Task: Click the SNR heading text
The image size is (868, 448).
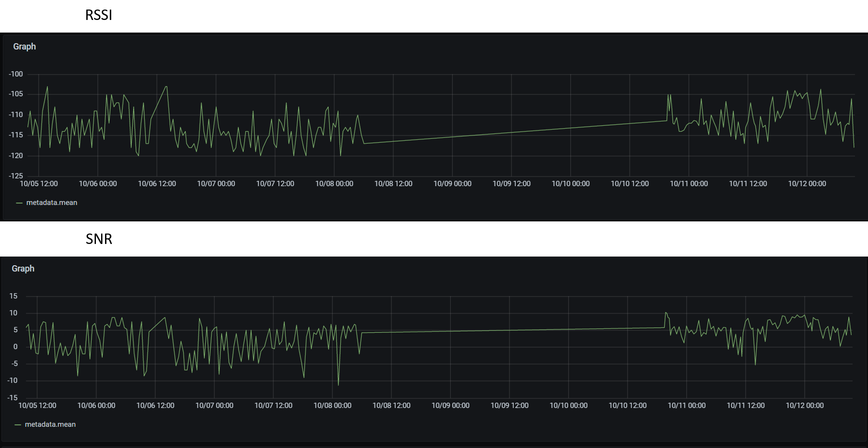Action: tap(99, 239)
